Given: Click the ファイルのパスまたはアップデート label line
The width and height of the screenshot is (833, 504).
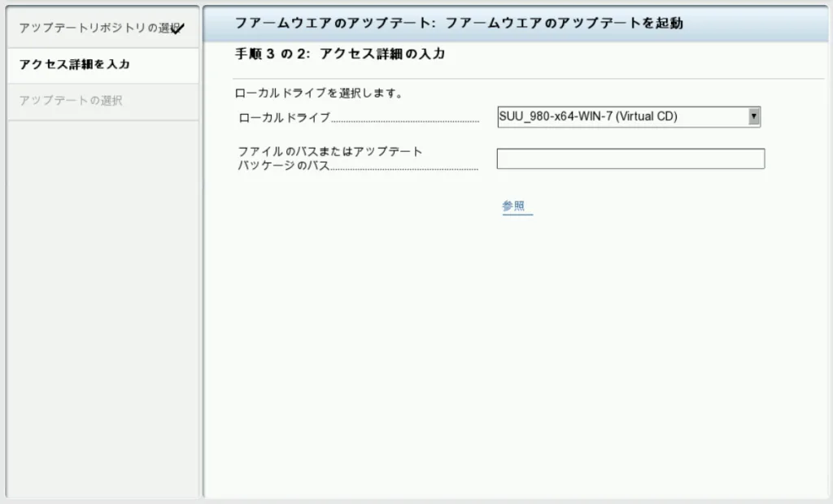Looking at the screenshot, I should point(330,151).
